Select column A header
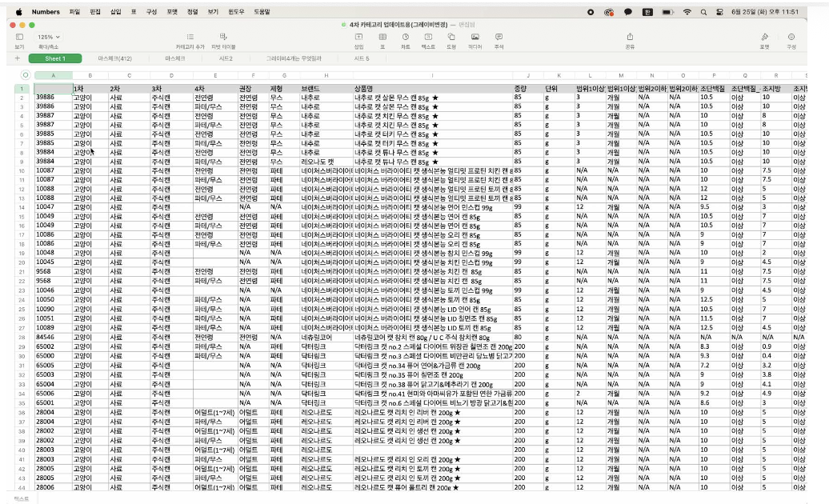This screenshot has height=504, width=829. coord(53,75)
